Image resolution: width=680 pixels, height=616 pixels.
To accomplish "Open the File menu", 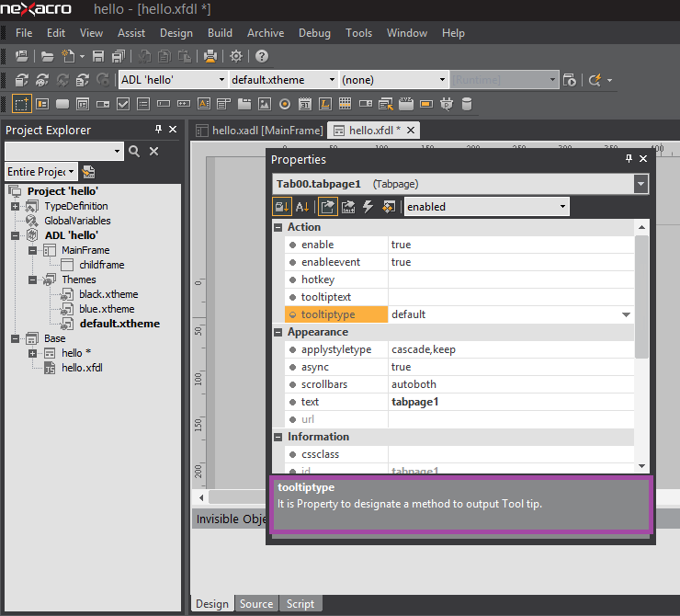I will pos(24,33).
